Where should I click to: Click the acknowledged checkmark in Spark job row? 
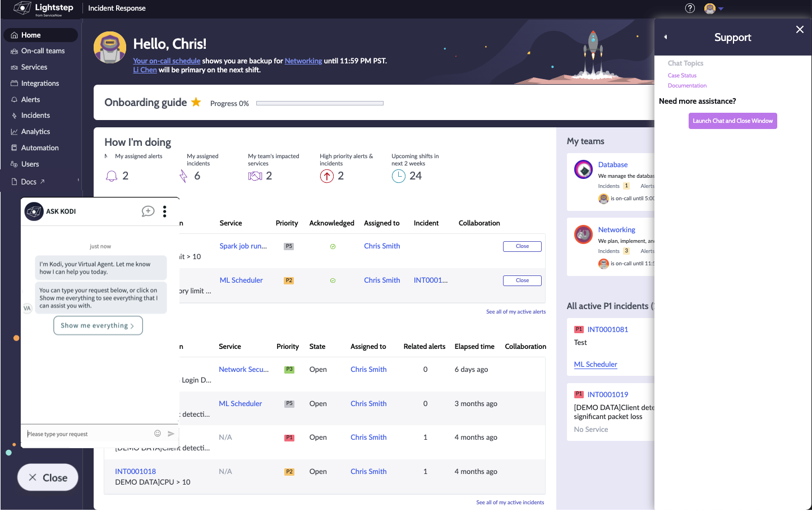(x=333, y=247)
